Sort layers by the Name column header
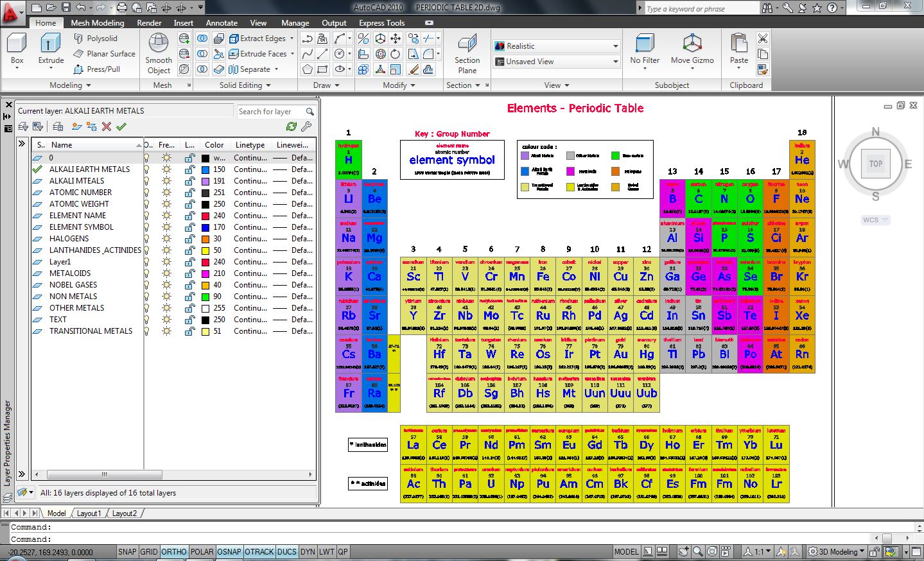 [95, 145]
